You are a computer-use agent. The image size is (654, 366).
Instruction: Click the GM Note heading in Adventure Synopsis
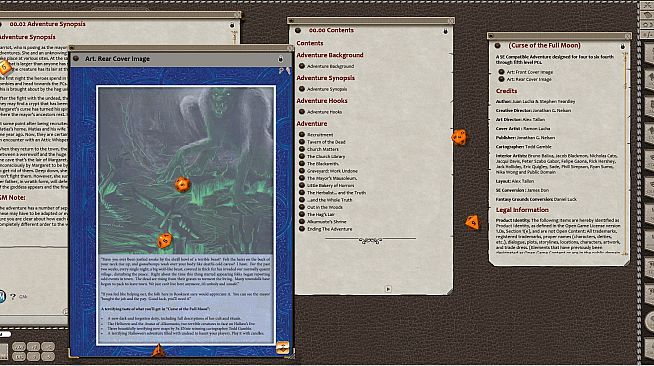(13, 198)
